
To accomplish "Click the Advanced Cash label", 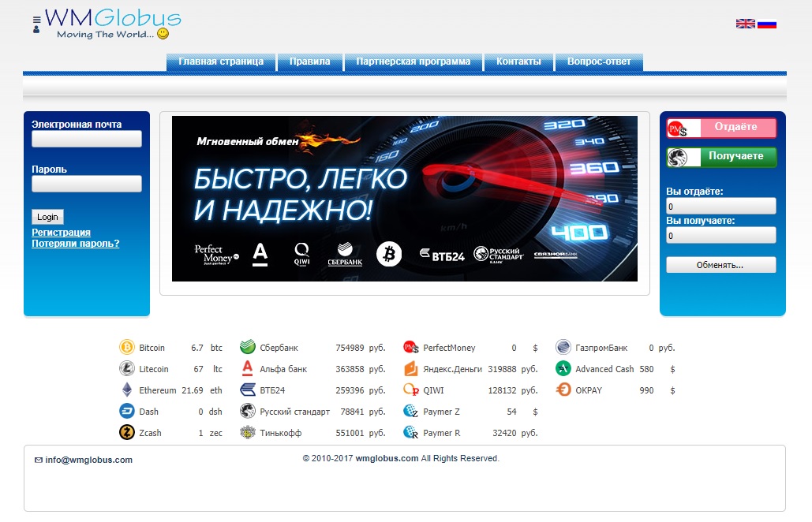I will (604, 369).
